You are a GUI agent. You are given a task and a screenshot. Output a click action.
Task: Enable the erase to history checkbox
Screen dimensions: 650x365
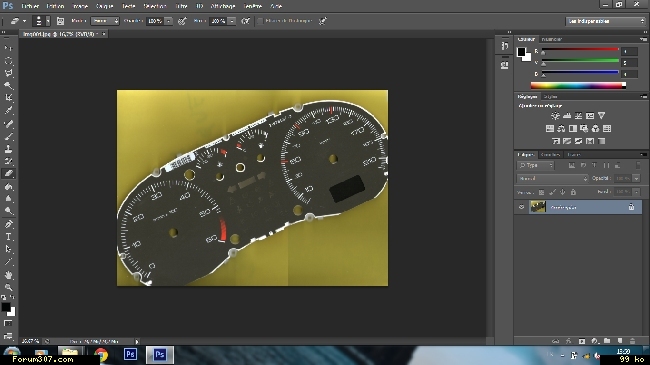coord(260,21)
